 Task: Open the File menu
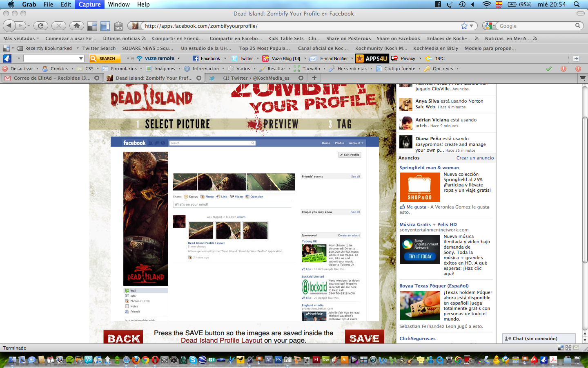(48, 4)
